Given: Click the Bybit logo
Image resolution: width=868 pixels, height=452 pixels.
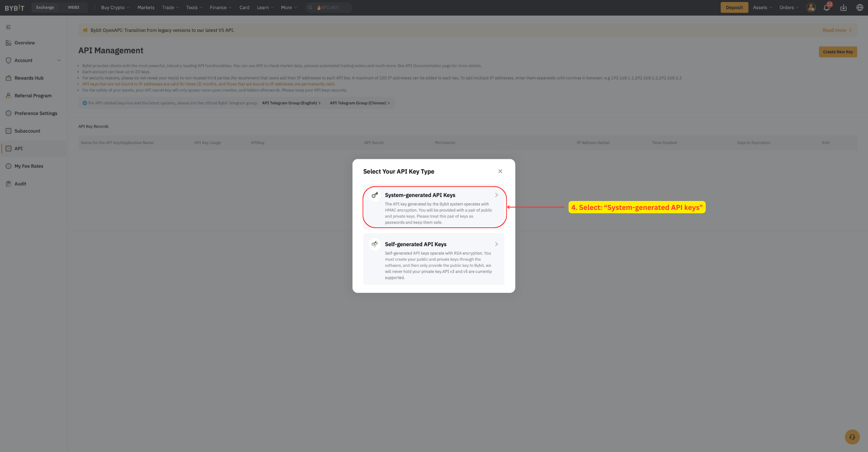Looking at the screenshot, I should coord(14,8).
